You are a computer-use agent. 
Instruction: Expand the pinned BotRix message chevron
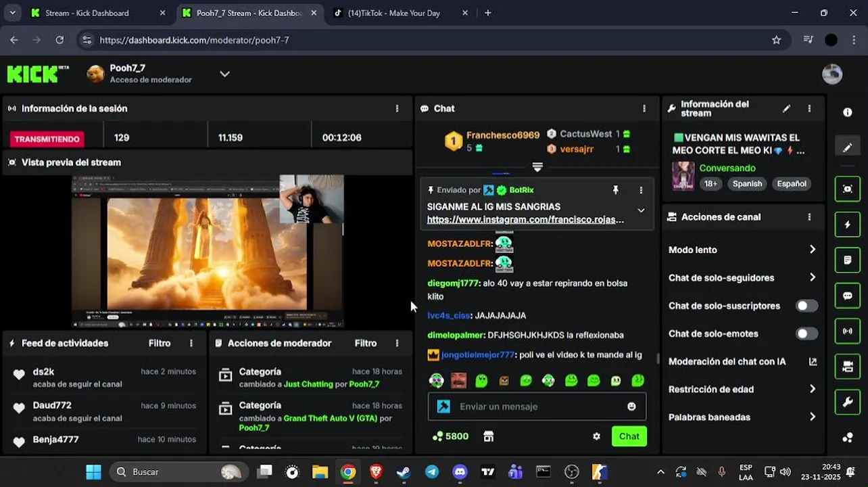tap(641, 210)
